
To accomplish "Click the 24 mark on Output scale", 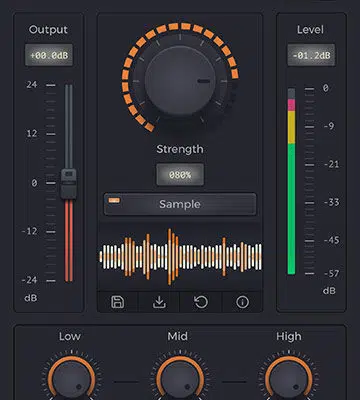I will pos(32,85).
